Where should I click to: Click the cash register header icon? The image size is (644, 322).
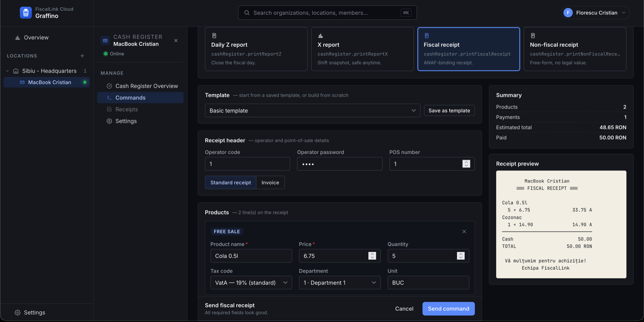[105, 41]
